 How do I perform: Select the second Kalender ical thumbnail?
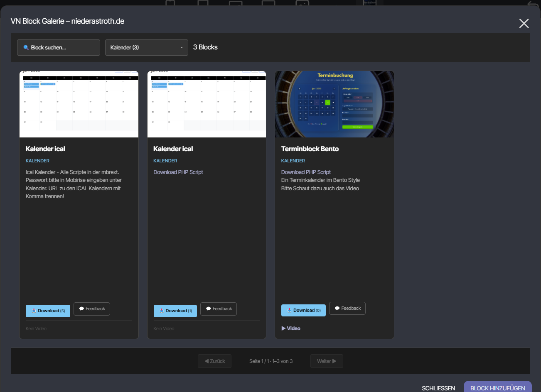(207, 104)
